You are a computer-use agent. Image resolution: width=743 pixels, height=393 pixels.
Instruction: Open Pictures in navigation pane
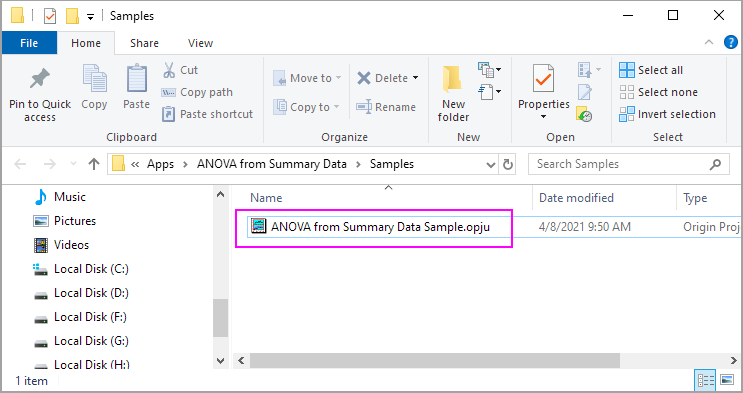click(x=64, y=221)
